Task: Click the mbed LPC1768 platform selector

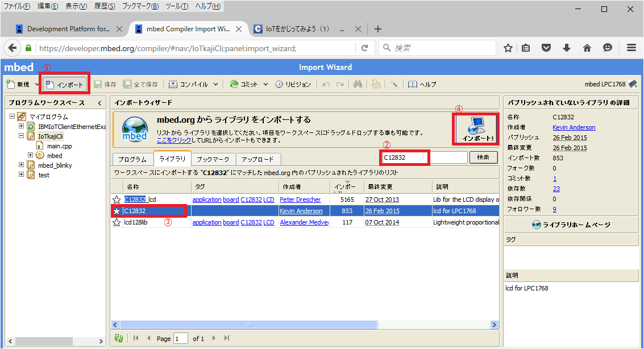Action: (611, 84)
